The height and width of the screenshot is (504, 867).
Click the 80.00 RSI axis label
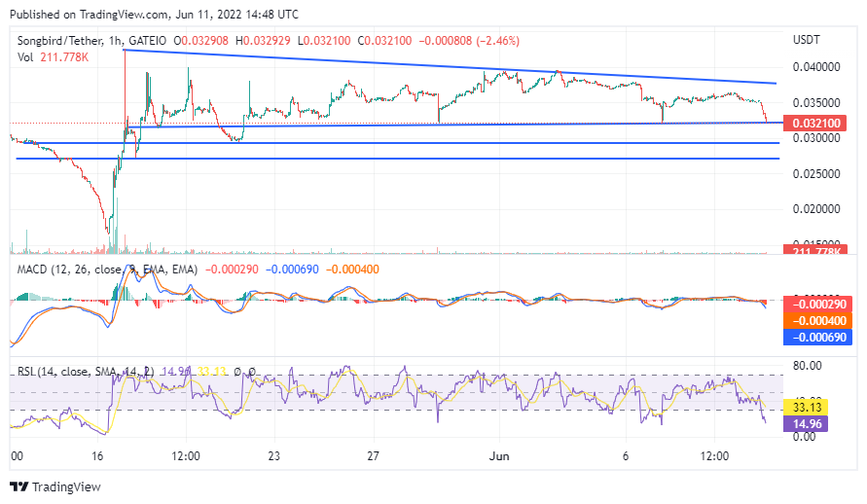808,366
